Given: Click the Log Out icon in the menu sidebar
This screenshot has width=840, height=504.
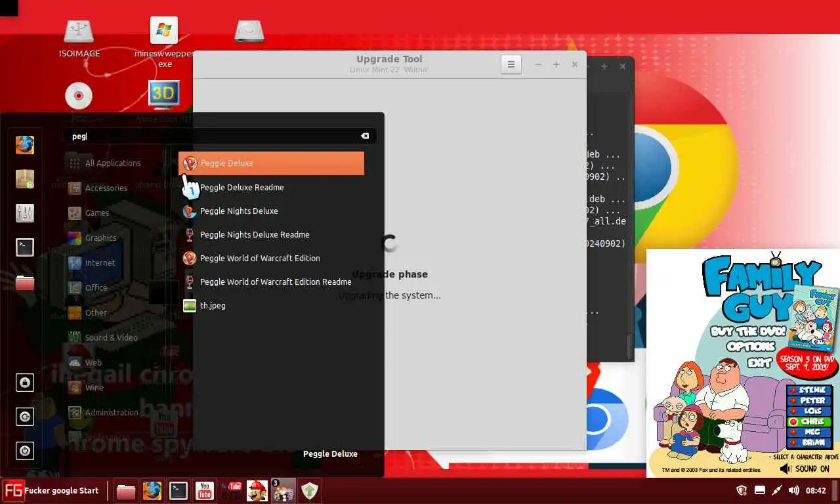Looking at the screenshot, I should click(x=25, y=416).
